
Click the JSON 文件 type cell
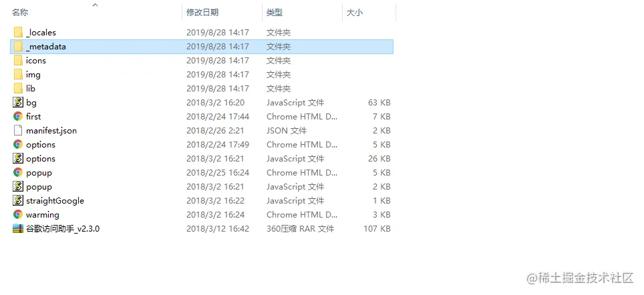coord(287,130)
